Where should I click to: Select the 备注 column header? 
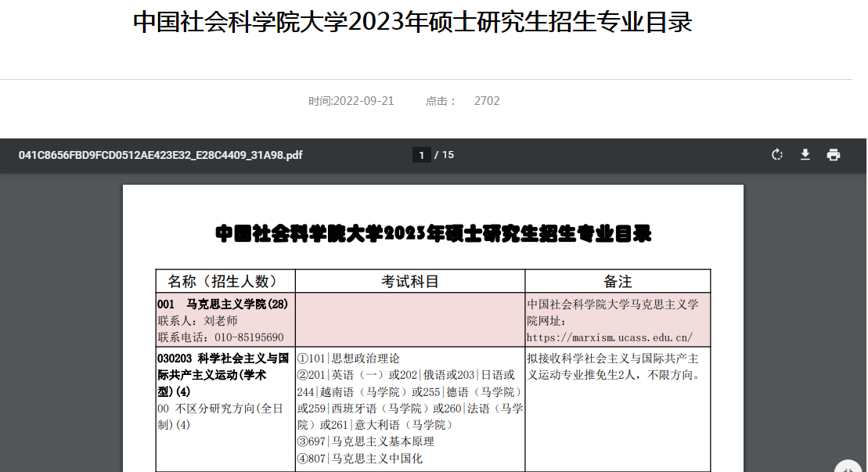617,282
